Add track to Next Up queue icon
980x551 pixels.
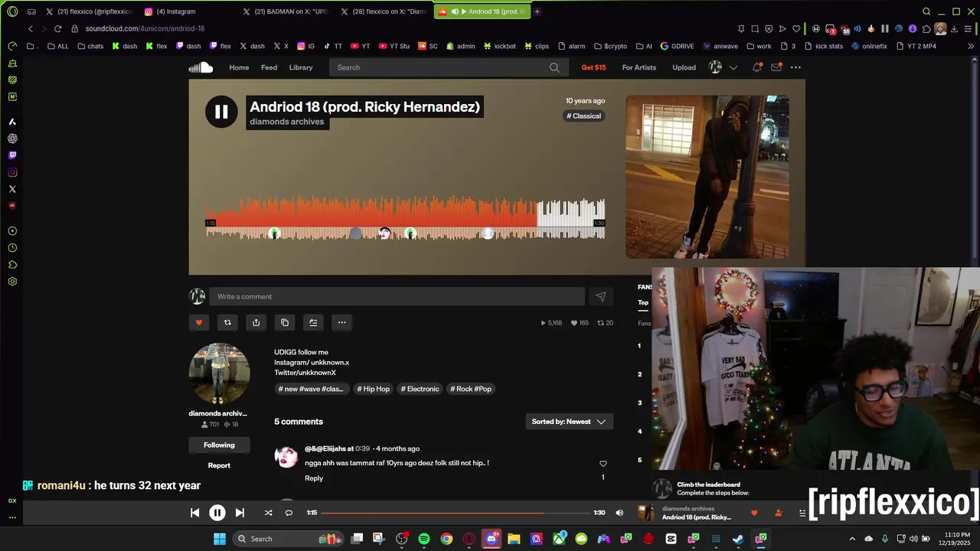pyautogui.click(x=313, y=322)
